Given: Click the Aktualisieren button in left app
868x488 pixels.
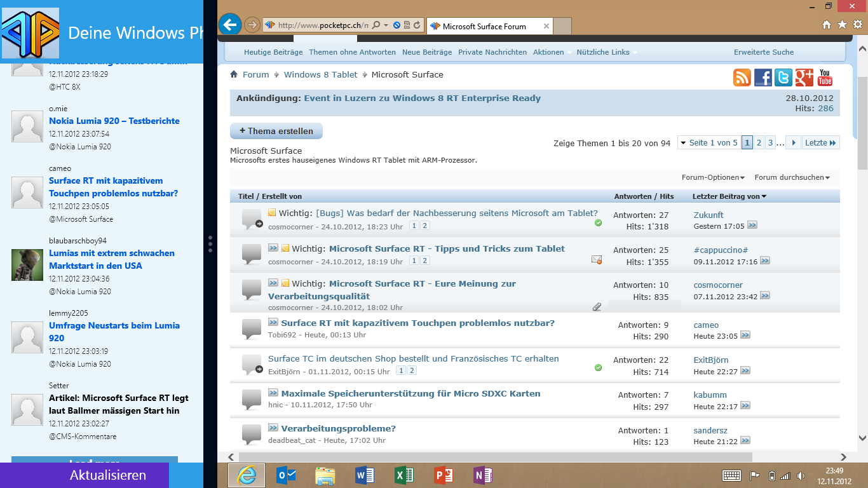Looking at the screenshot, I should [85, 475].
